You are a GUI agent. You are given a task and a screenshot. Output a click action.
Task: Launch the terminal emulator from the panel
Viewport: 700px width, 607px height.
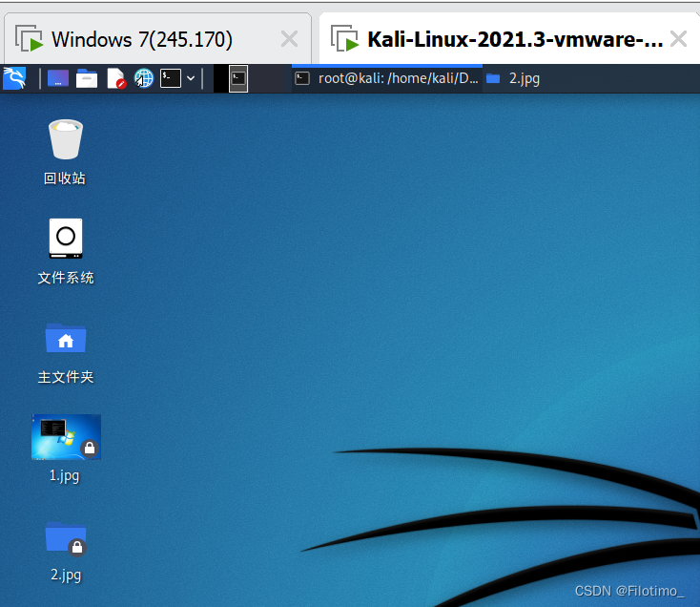pos(171,78)
